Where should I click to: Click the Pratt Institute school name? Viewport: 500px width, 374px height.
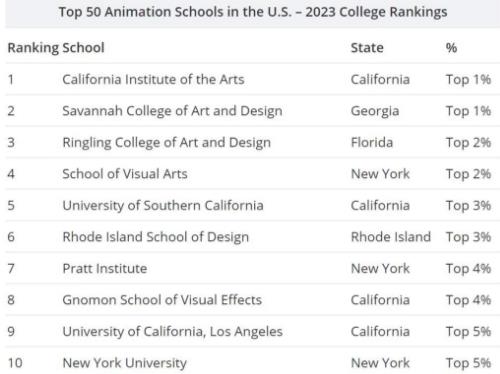point(105,268)
